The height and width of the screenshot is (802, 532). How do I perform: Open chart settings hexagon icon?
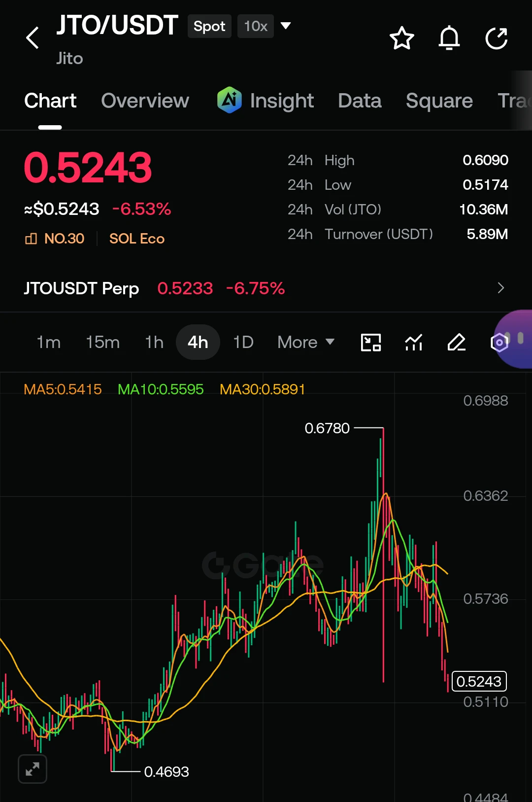499,342
